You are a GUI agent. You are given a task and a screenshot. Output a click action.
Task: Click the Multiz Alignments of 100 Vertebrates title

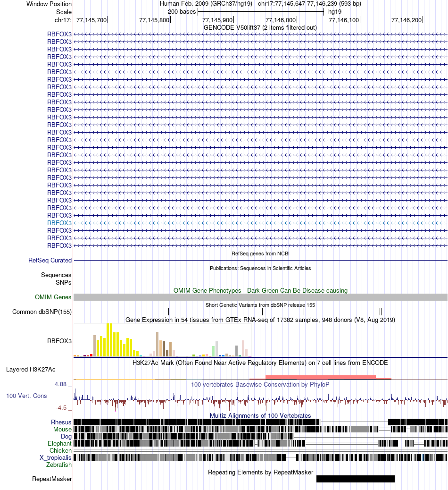pos(260,415)
